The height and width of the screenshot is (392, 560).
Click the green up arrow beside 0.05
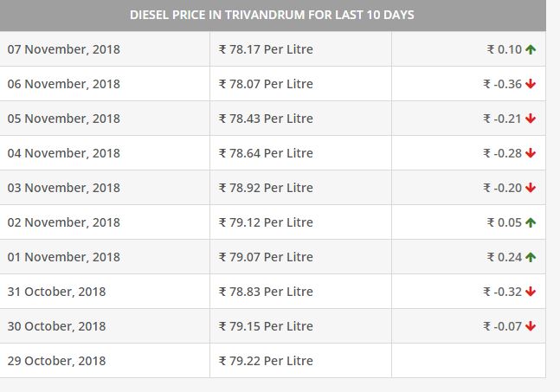click(531, 222)
